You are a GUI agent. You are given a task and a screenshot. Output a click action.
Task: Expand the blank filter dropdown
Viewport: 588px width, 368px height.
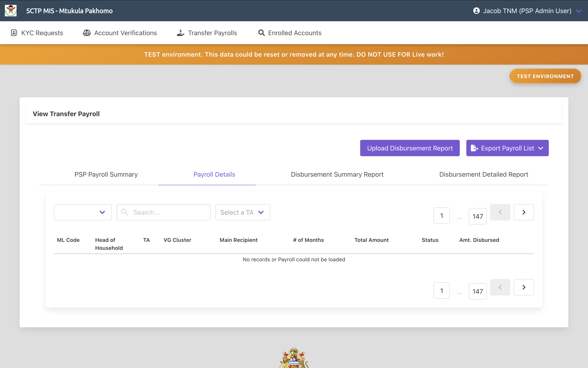pyautogui.click(x=83, y=212)
